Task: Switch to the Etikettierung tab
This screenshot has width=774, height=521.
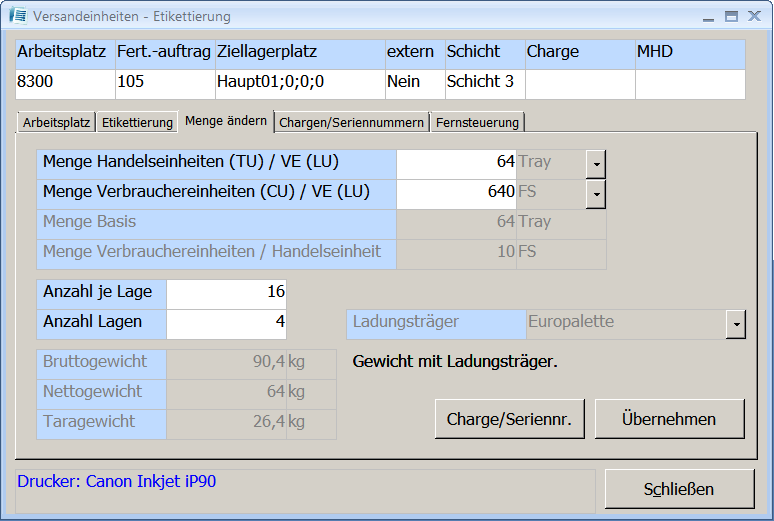Action: coord(136,122)
